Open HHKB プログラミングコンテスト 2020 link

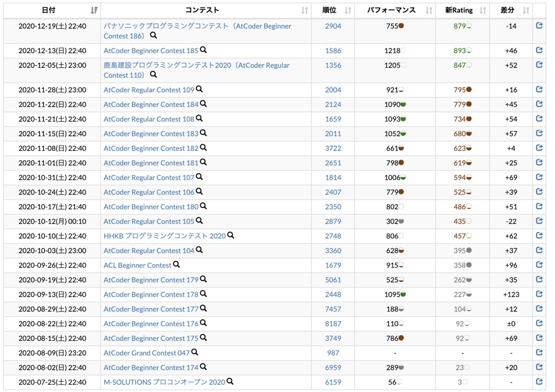coord(165,236)
